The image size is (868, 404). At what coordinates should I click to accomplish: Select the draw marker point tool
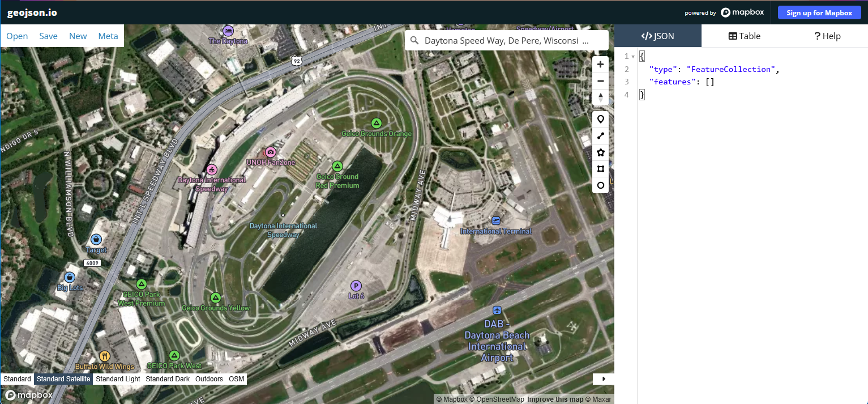pos(600,120)
